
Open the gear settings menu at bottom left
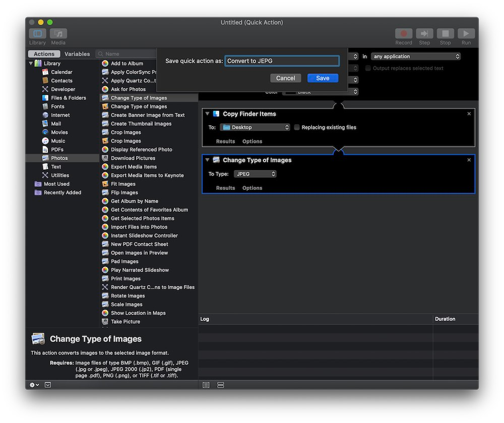(34, 385)
